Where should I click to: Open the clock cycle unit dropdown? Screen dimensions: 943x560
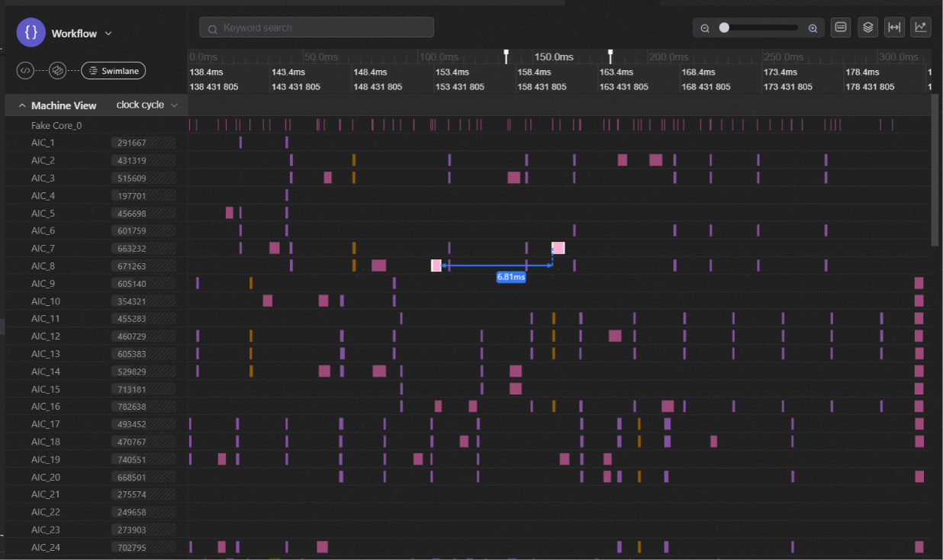coord(146,105)
